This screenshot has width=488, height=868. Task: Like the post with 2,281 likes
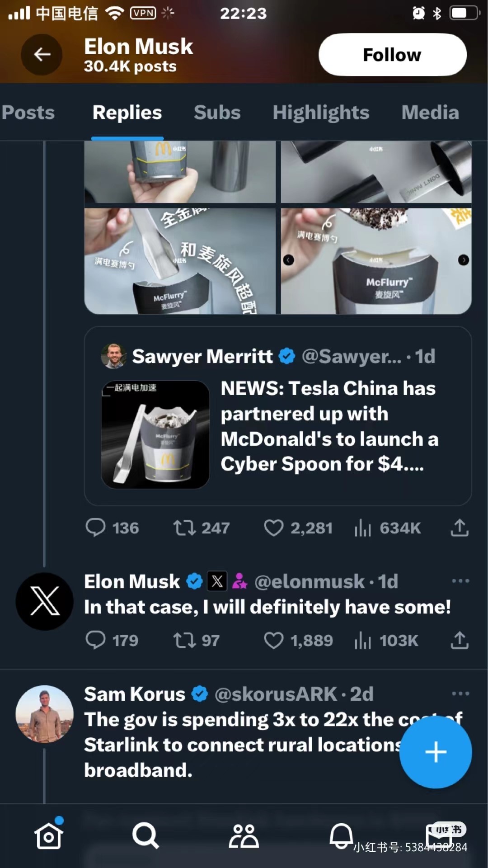click(273, 528)
